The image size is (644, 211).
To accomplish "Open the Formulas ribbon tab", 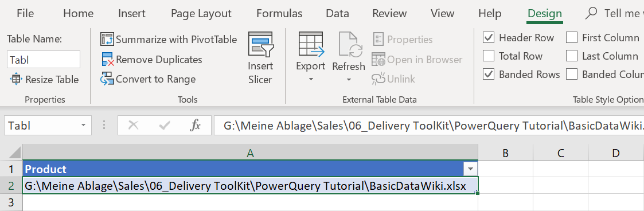I will click(279, 14).
